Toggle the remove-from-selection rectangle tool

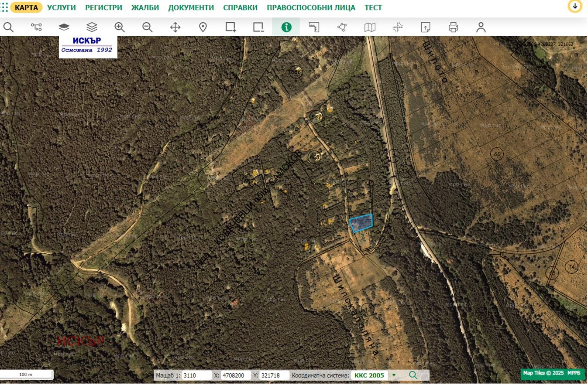[258, 27]
